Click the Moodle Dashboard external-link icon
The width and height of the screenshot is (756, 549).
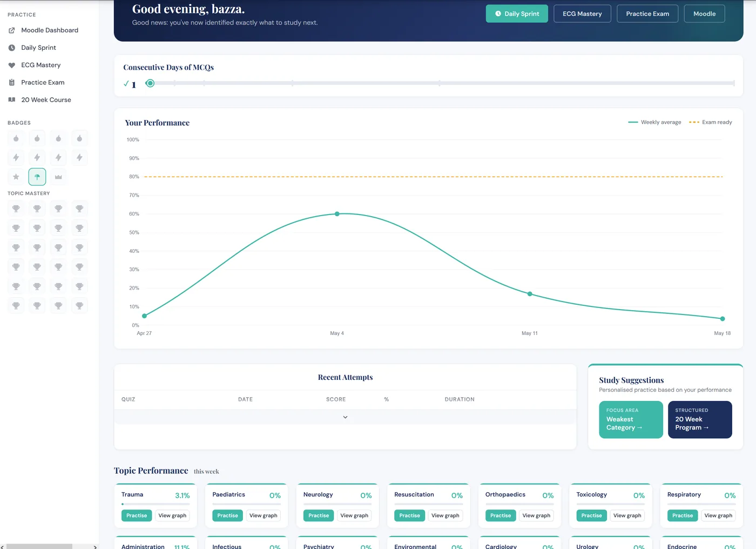coord(12,30)
